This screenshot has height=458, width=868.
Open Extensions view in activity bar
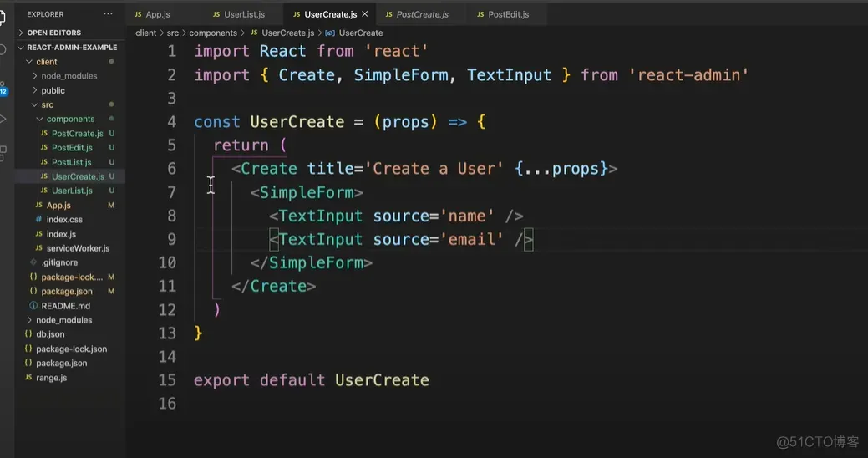3,154
